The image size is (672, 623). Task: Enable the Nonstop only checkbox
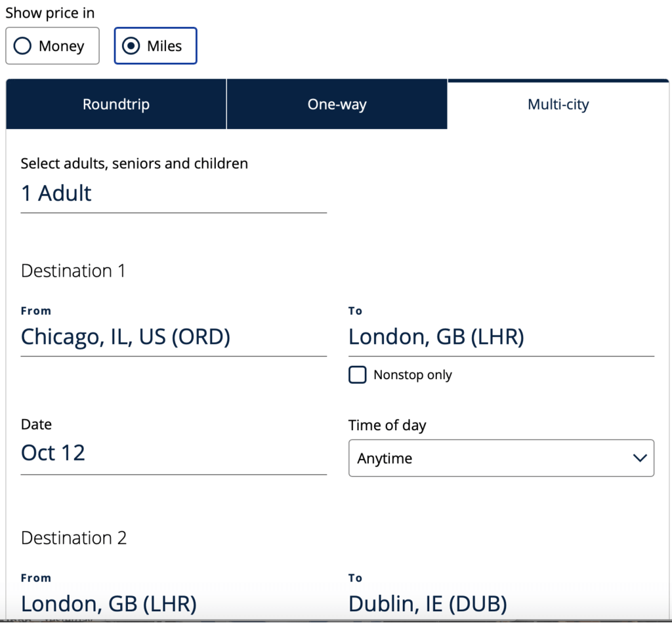[x=358, y=375]
